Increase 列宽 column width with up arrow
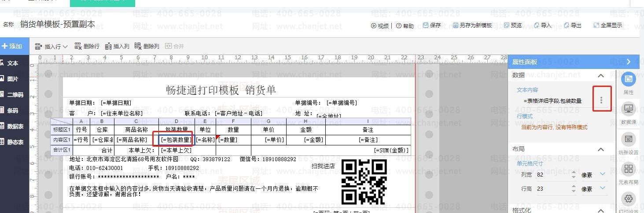 pyautogui.click(x=574, y=172)
